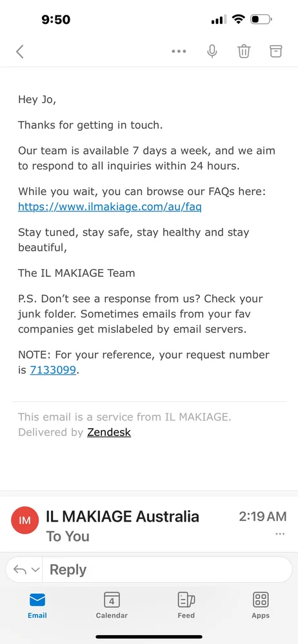Tap the Reply text field

click(167, 569)
